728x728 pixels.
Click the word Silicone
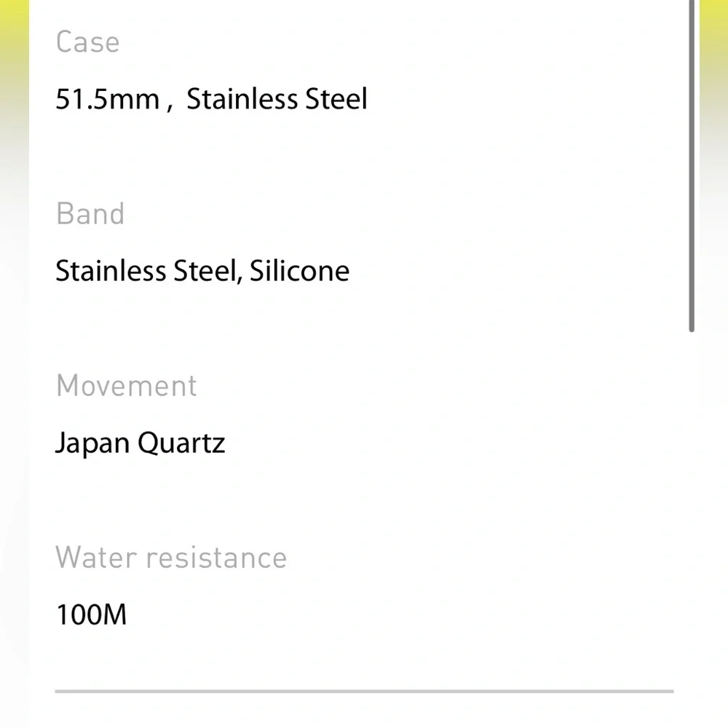tap(299, 271)
